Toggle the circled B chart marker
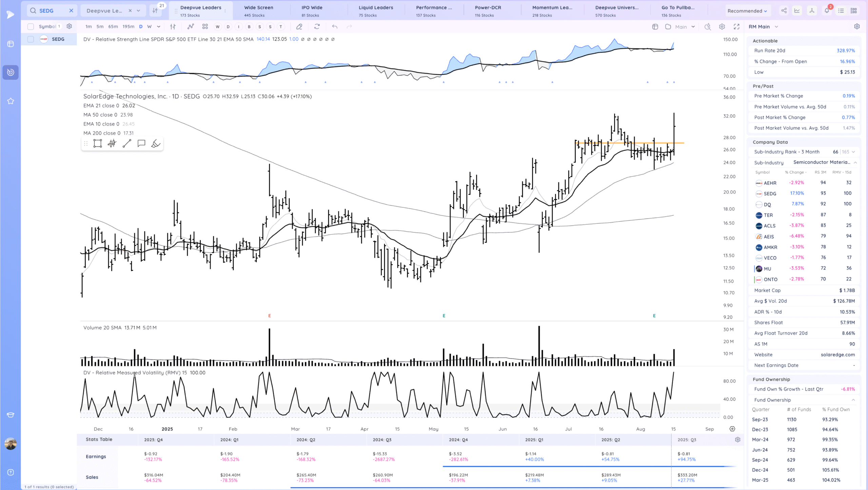 tap(249, 26)
